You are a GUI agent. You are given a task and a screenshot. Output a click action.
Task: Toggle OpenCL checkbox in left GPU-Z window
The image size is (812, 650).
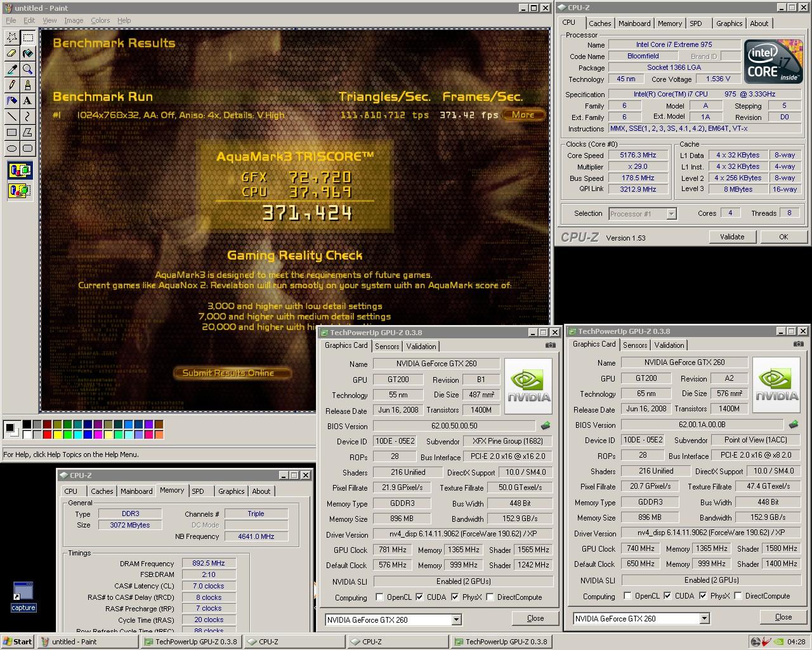[379, 597]
